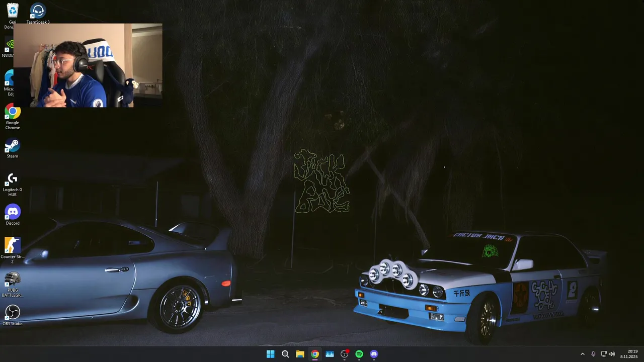
Task: Select the Google Chrome desktop shortcut
Action: [13, 117]
